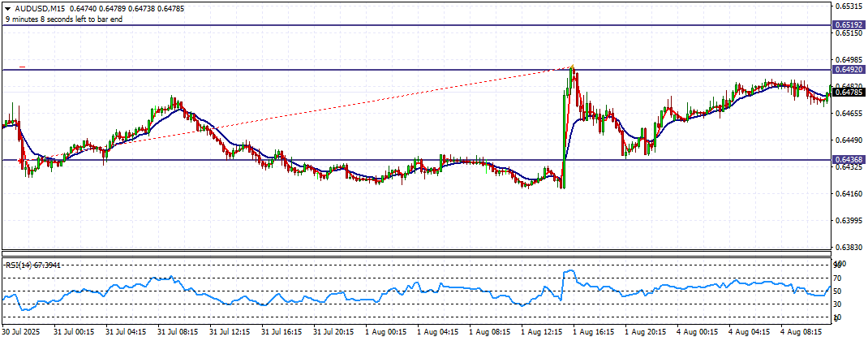Click the 0.64160 price scale value

849,194
